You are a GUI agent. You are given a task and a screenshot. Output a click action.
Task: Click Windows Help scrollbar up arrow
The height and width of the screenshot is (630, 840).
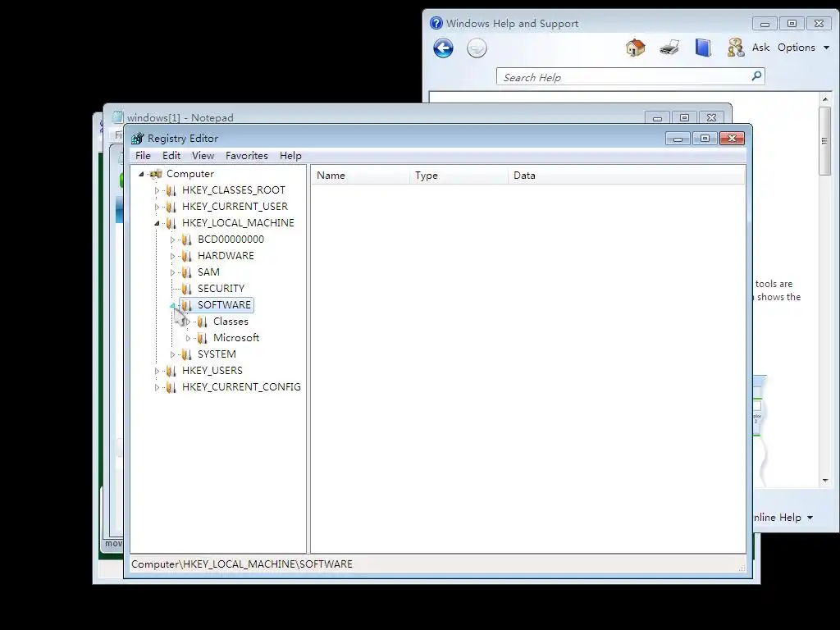825,99
